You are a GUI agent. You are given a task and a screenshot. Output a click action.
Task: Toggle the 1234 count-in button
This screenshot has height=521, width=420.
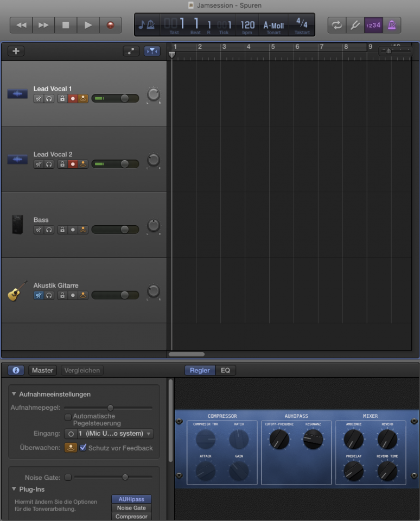pos(373,26)
